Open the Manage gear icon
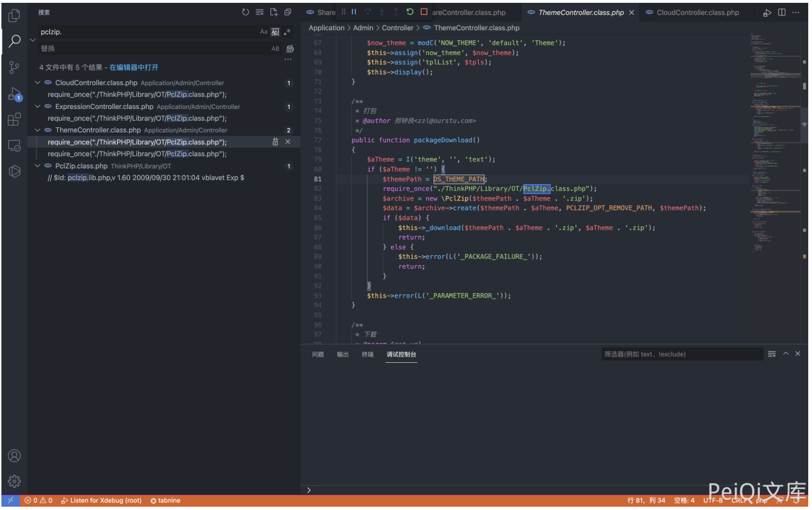Image resolution: width=812 pixels, height=510 pixels. [14, 481]
